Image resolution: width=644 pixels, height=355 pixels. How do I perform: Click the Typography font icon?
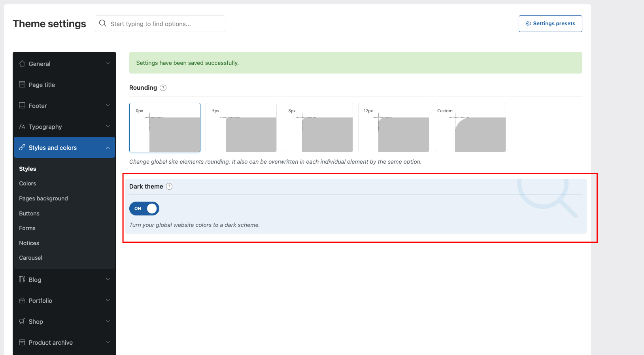(x=22, y=127)
